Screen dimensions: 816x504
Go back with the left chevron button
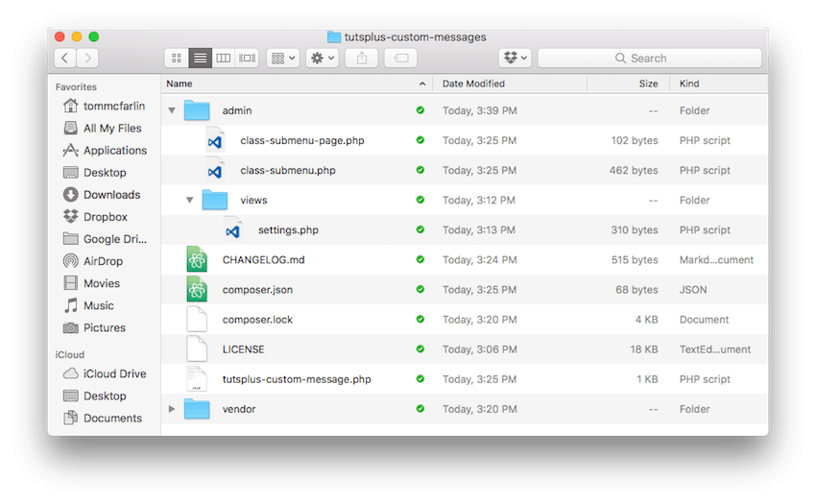click(x=65, y=58)
